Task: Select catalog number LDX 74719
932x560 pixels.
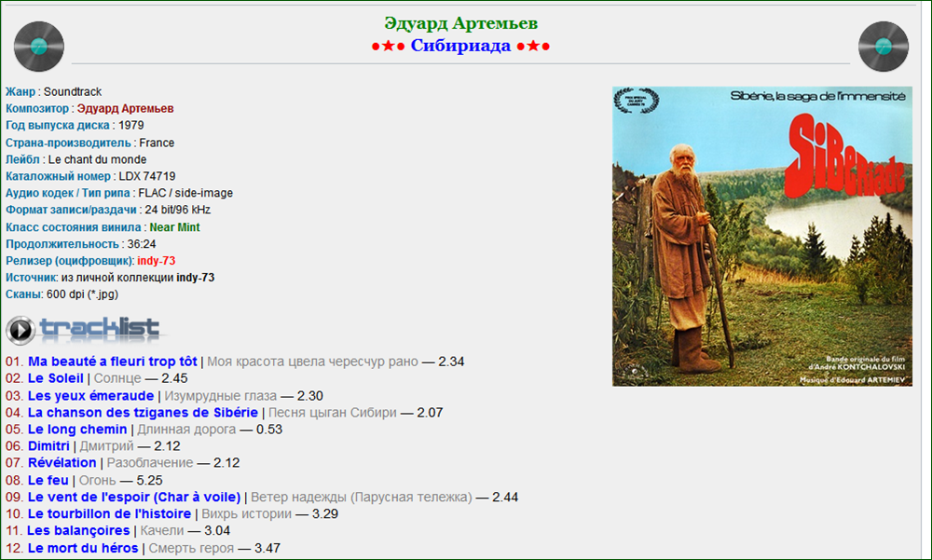Action: [147, 176]
